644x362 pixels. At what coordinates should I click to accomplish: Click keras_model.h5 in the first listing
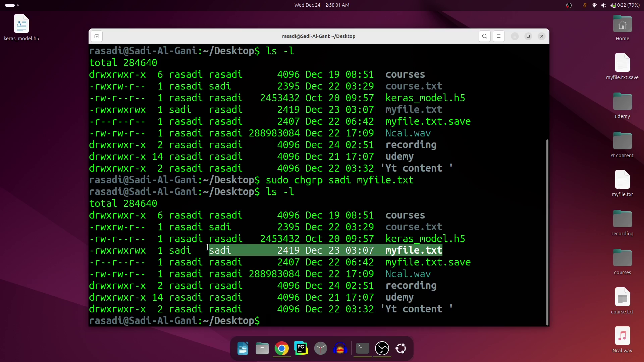pos(425,98)
